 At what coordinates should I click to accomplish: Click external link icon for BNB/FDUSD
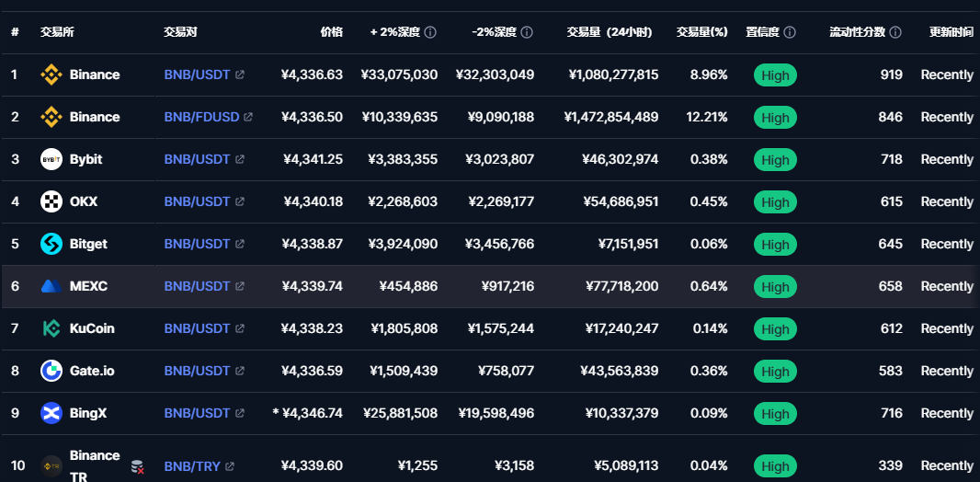tap(248, 117)
